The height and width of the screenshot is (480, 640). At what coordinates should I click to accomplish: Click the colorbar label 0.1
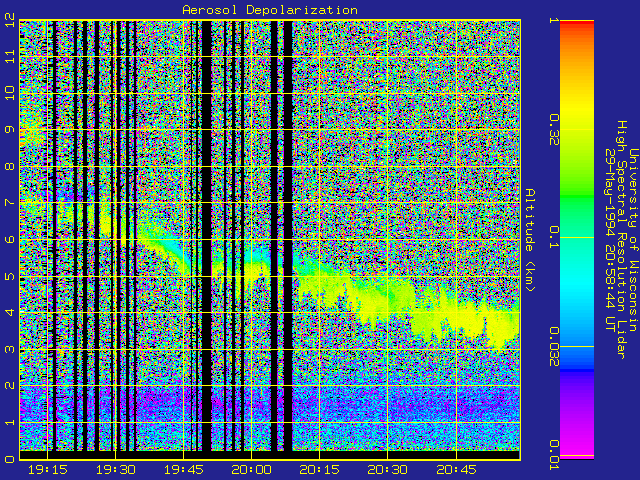pyautogui.click(x=553, y=237)
